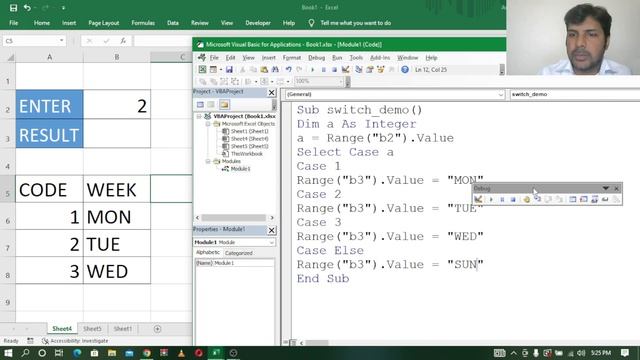Open Immediate Window icon on Debug toolbar
The height and width of the screenshot is (360, 640).
click(x=584, y=199)
